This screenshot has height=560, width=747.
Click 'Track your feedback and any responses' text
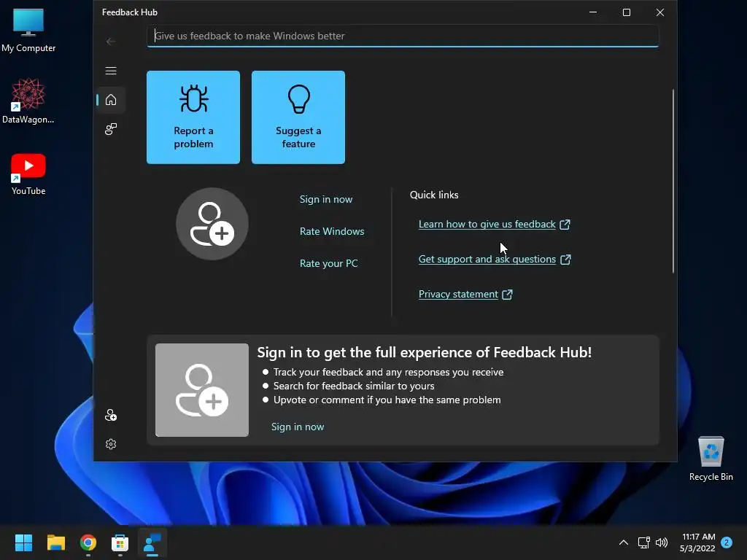point(388,372)
